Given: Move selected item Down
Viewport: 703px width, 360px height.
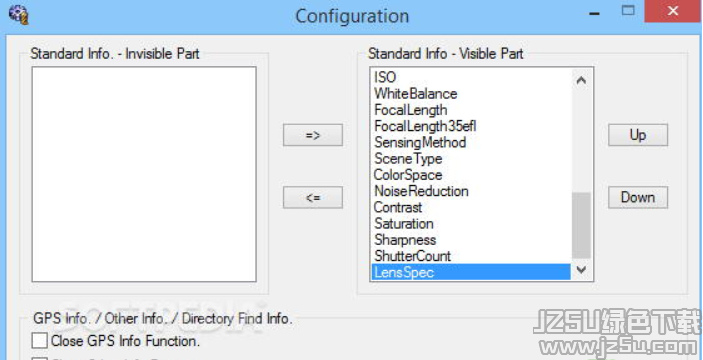Looking at the screenshot, I should [x=638, y=197].
